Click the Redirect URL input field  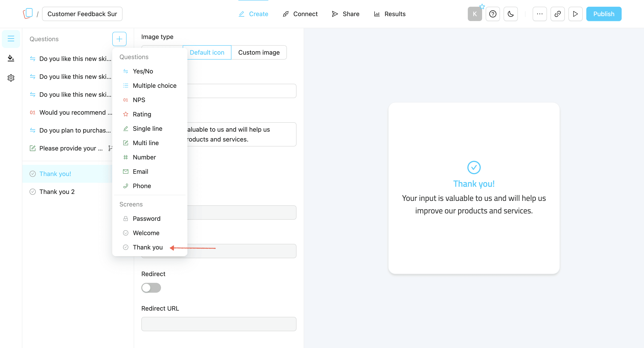click(x=219, y=324)
